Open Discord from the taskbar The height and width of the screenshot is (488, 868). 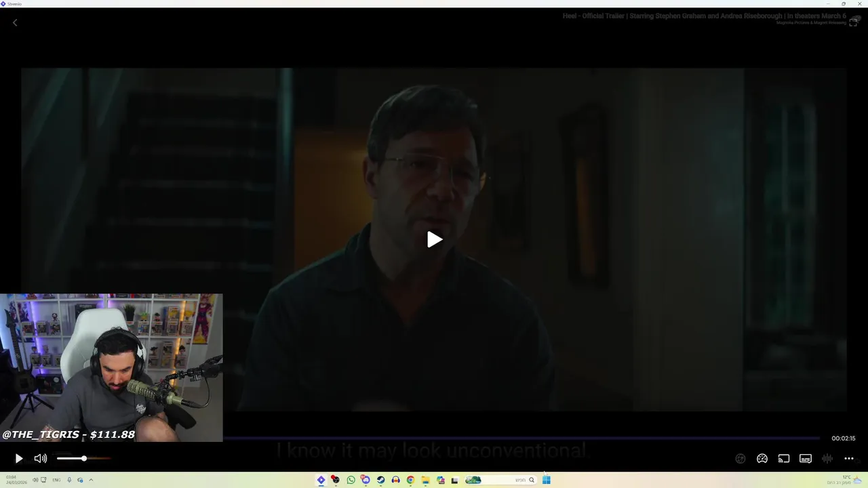366,480
